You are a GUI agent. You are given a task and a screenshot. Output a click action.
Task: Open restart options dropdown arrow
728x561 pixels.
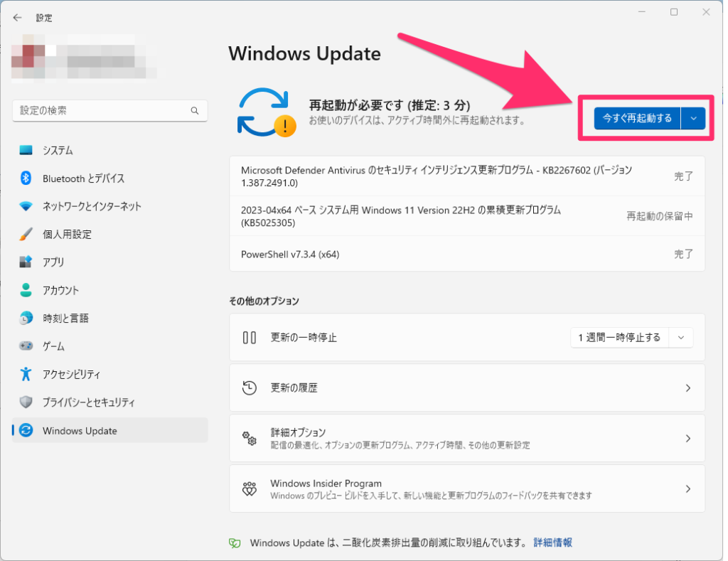[694, 119]
